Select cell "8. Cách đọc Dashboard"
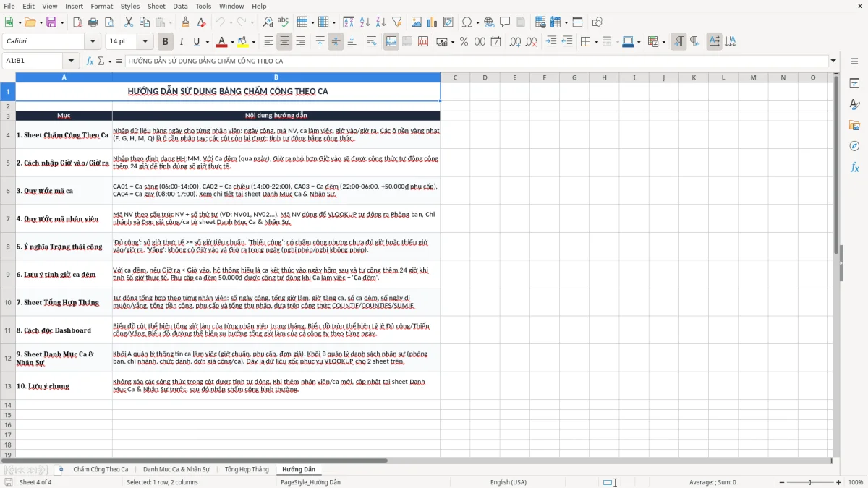Screen dimensions: 868x488 (64, 330)
